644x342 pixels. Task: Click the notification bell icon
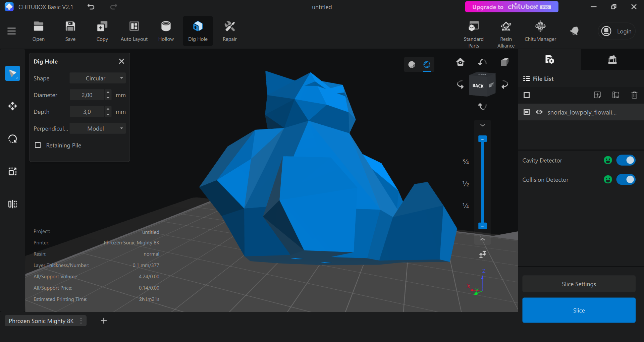574,31
